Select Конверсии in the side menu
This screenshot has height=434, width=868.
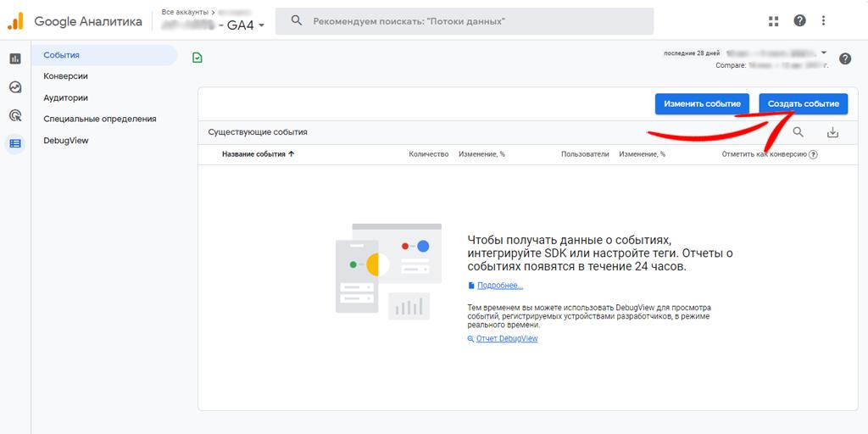point(66,76)
